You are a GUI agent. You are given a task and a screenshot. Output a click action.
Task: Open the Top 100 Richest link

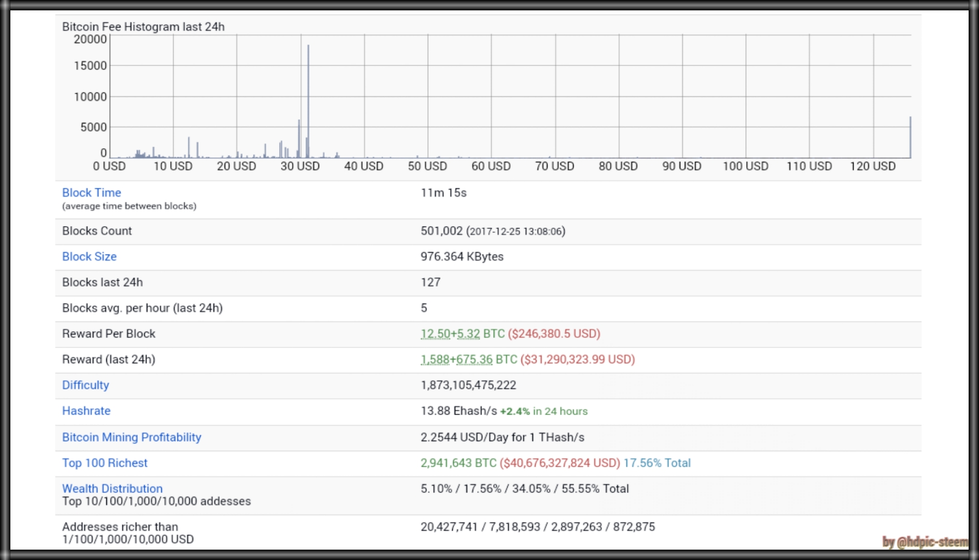[105, 463]
